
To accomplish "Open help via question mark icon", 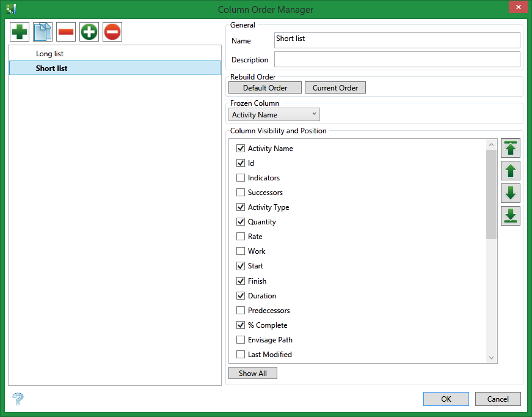I will click(18, 399).
